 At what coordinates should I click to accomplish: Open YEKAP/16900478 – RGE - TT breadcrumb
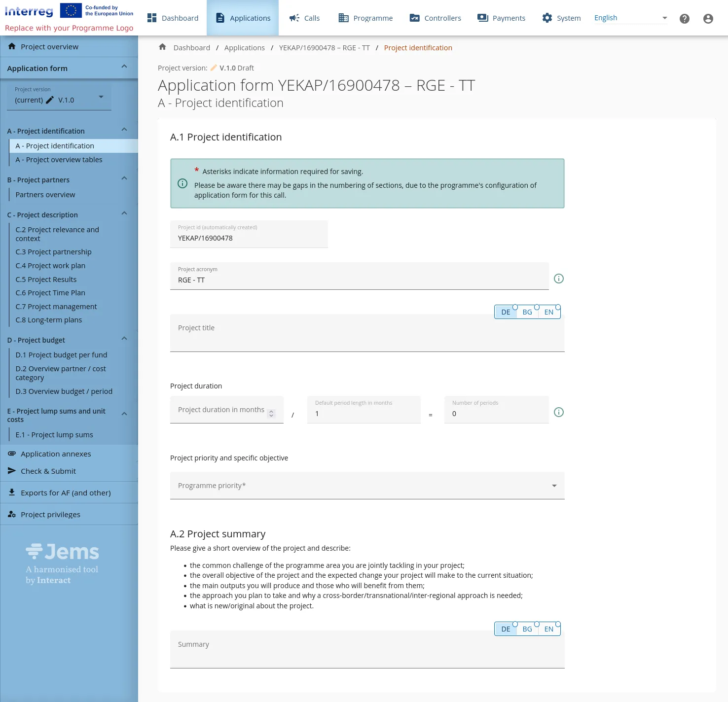pyautogui.click(x=325, y=48)
